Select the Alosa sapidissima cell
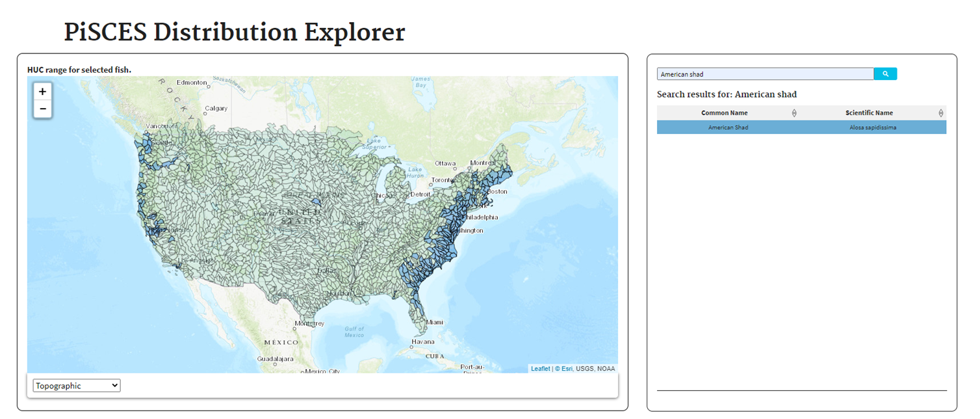Screen dimensions: 980x419 [x=873, y=128]
